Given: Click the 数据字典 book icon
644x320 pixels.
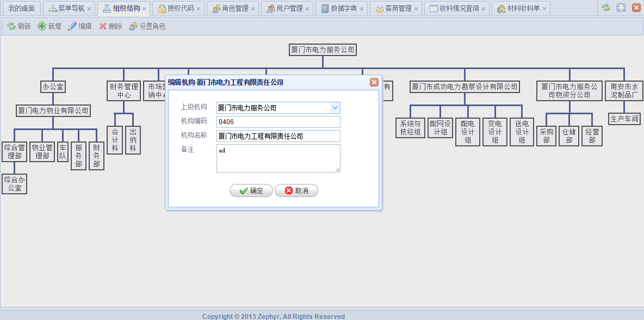Looking at the screenshot, I should [325, 9].
